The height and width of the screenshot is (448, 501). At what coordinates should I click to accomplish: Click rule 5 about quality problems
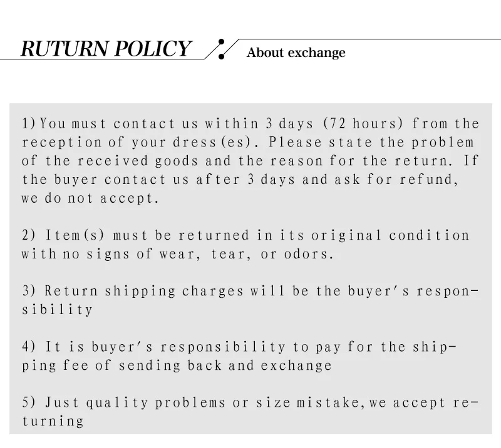[x=250, y=412]
